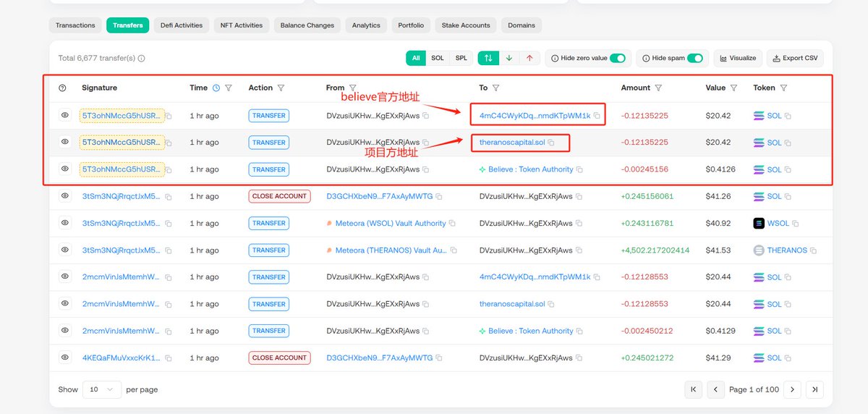The width and height of the screenshot is (868, 414).
Task: Filter transfers by SPL
Action: point(461,58)
